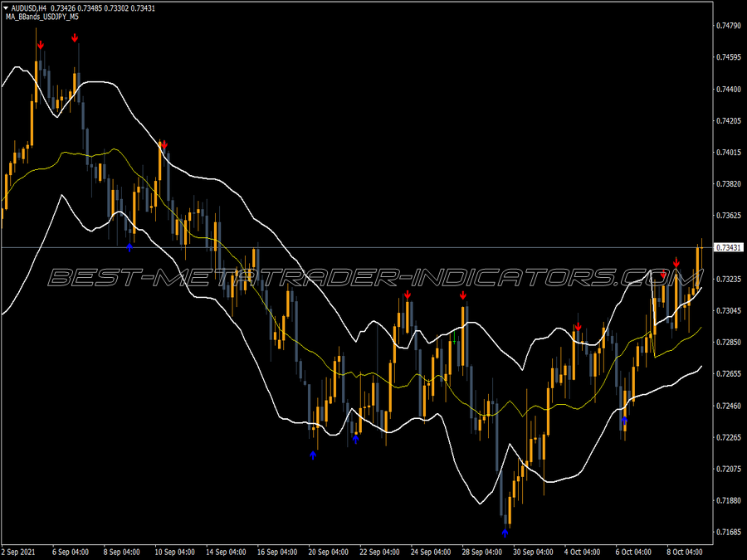
Task: Click the blue buy arrow near 20 Sep
Action: pyautogui.click(x=313, y=455)
